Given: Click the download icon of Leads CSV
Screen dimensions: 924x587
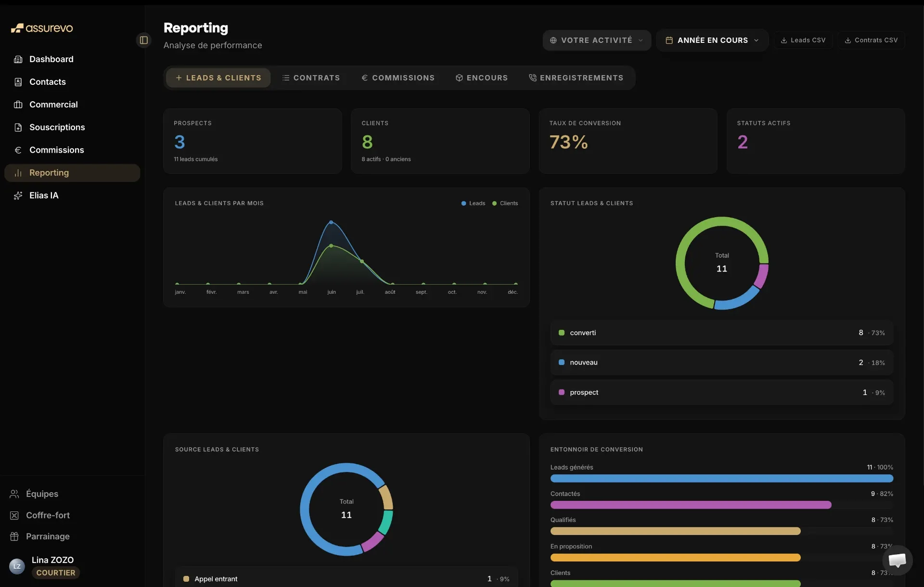Looking at the screenshot, I should [784, 40].
